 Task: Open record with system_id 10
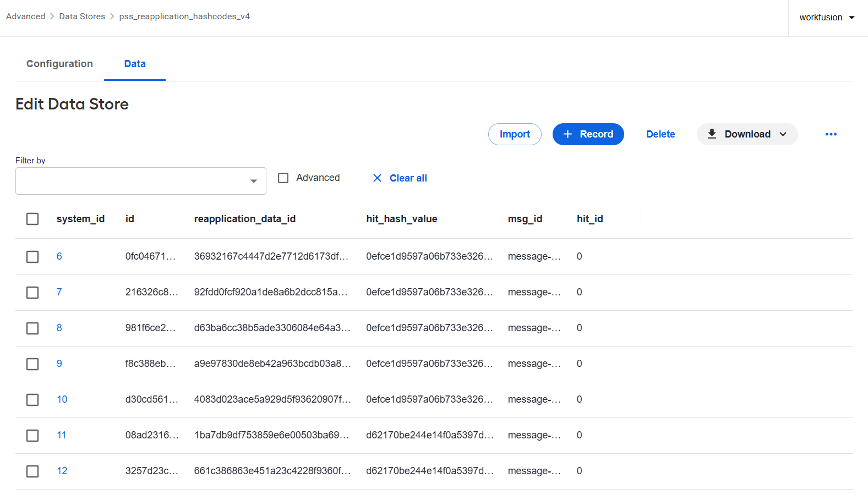62,399
